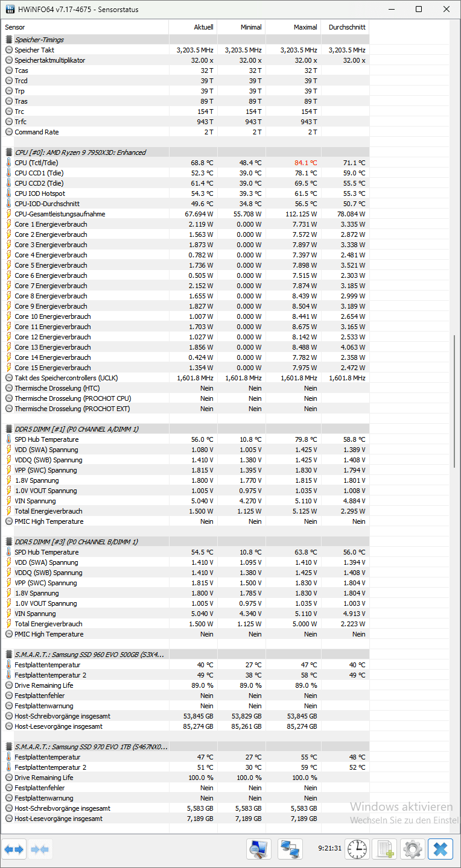Select the CPU CCD2 (Tdie) row label
Viewport: 461px width, 868px height.
coord(39,183)
